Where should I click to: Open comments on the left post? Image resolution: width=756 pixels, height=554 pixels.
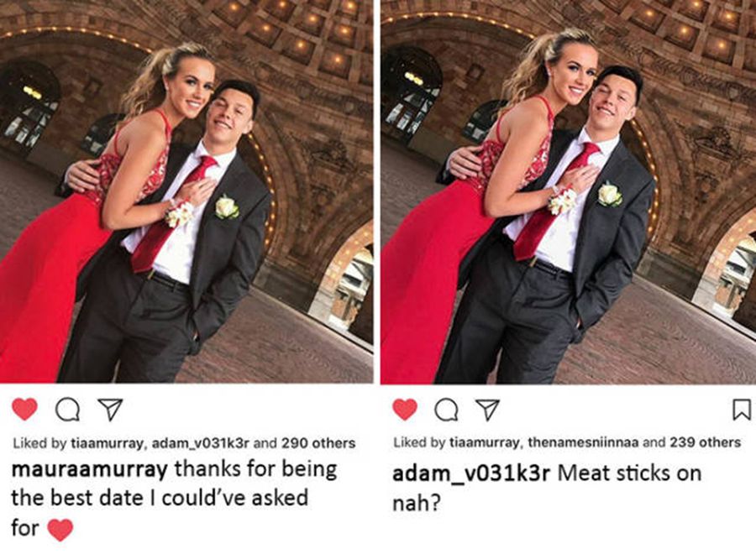coord(67,410)
